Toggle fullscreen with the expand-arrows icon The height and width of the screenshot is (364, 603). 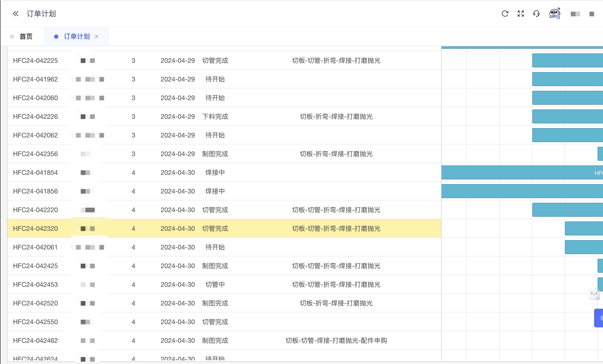pos(521,14)
